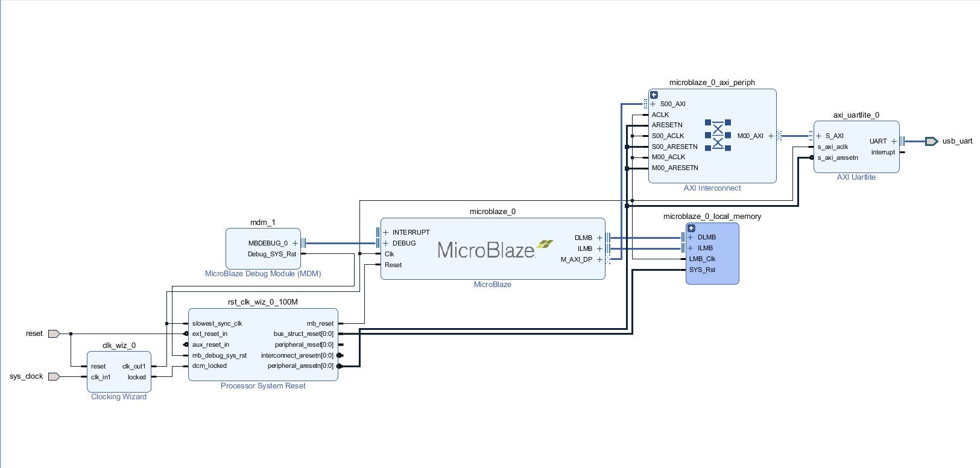The width and height of the screenshot is (980, 468).
Task: Select the s_axi_aresetn pin on axi_uartlite_0
Action: pos(838,157)
